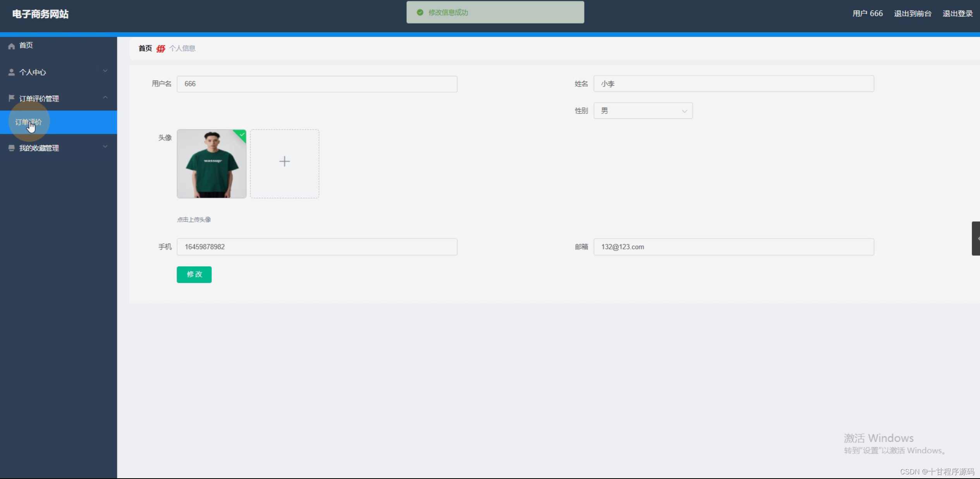This screenshot has width=980, height=479.
Task: Click the red breadcrumb separator icon
Action: click(x=161, y=48)
